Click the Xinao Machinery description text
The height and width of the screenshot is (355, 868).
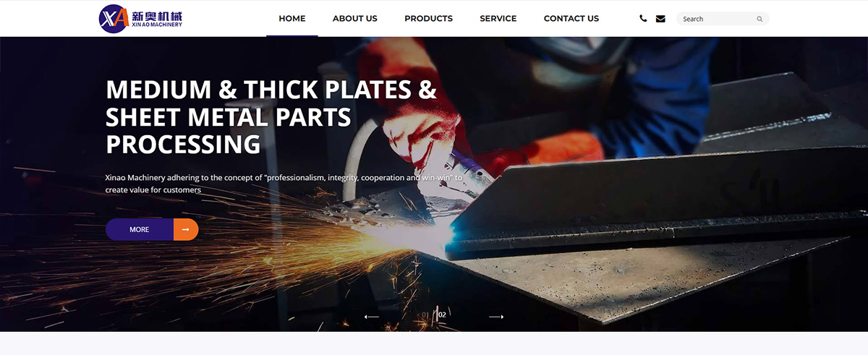click(x=284, y=183)
